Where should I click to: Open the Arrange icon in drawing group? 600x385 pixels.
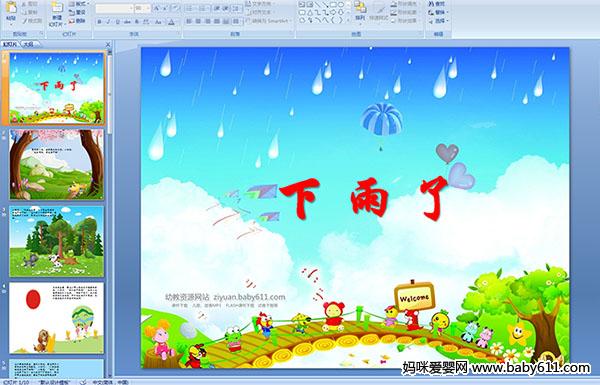[360, 11]
